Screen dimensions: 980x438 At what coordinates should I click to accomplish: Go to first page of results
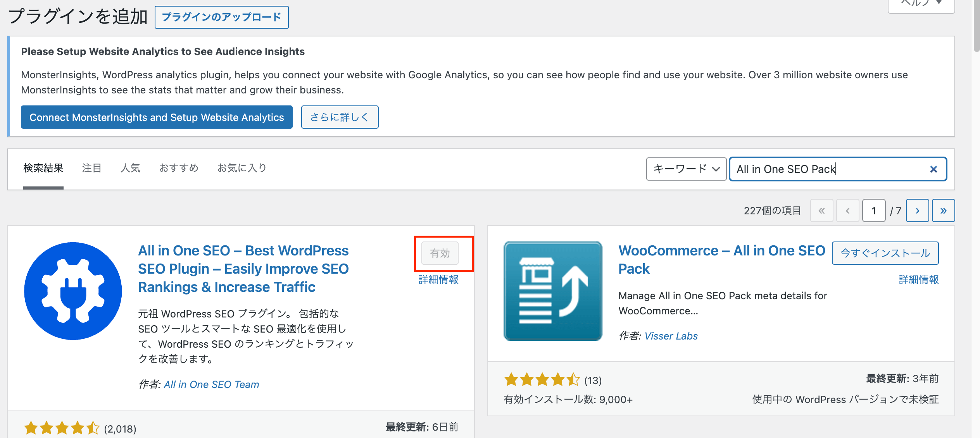coord(821,210)
